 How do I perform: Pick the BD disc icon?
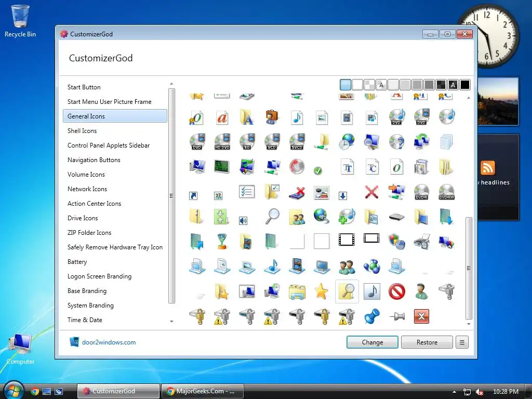[x=247, y=142]
